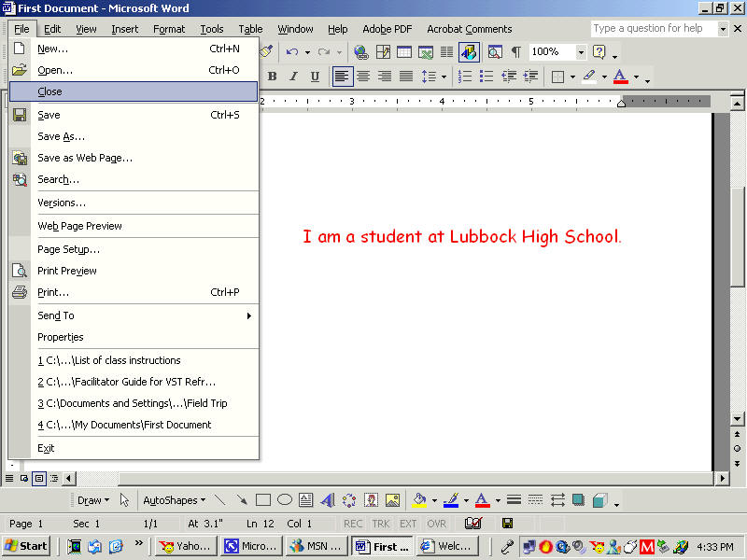The height and width of the screenshot is (560, 747).
Task: Open the Zoom 100% dropdown
Action: coord(581,52)
